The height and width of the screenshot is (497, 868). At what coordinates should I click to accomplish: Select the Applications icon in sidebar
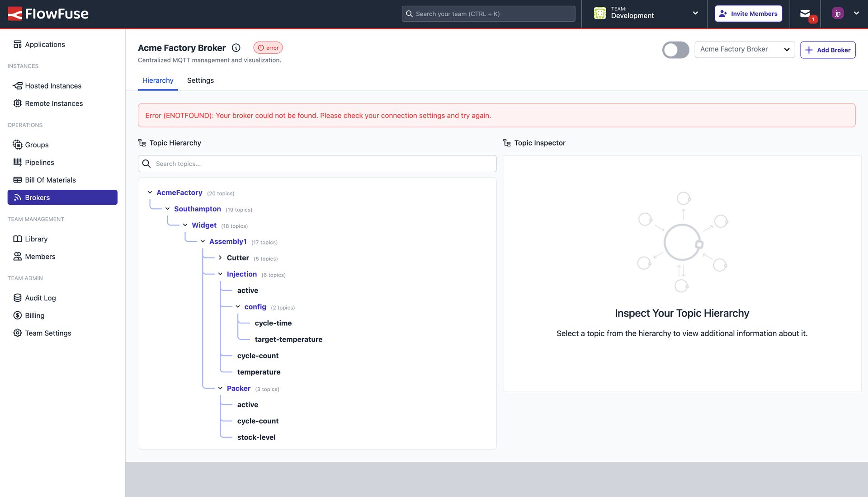pyautogui.click(x=18, y=44)
